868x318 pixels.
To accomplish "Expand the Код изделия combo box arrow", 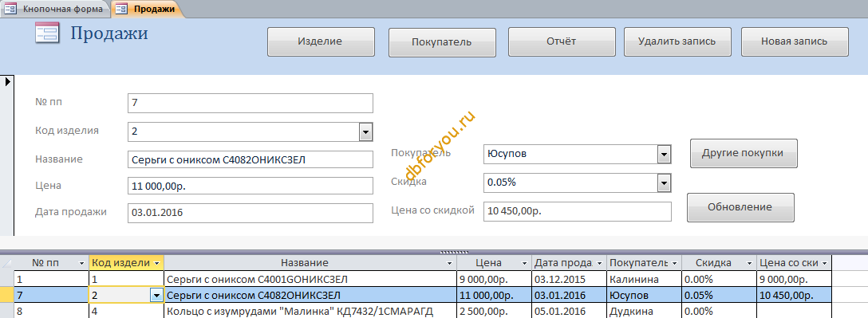I will coord(365,132).
